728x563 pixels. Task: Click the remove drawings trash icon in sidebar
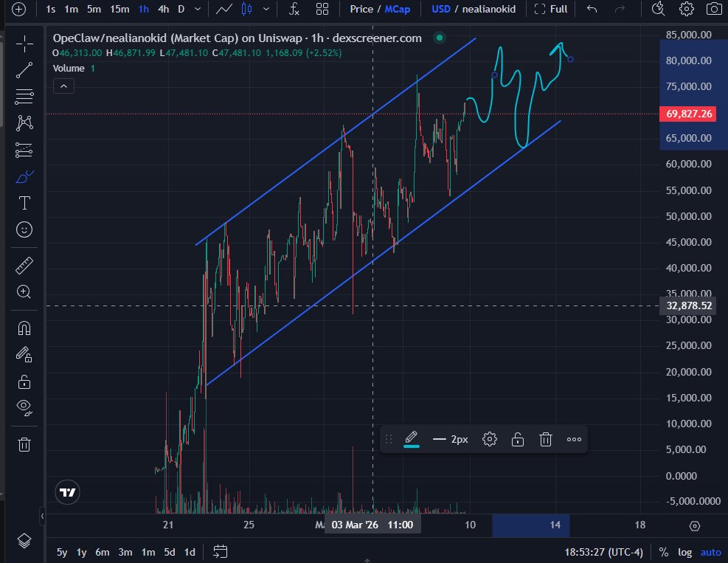pyautogui.click(x=24, y=444)
